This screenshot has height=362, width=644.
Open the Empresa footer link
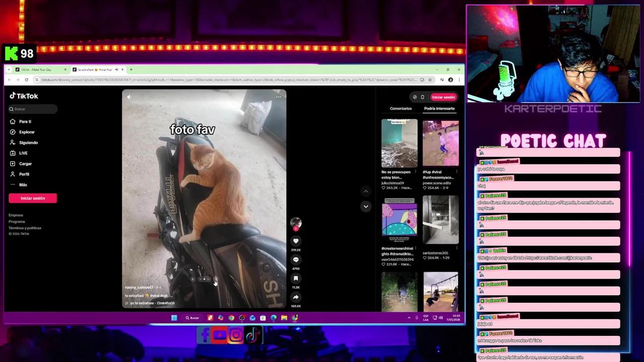click(16, 215)
